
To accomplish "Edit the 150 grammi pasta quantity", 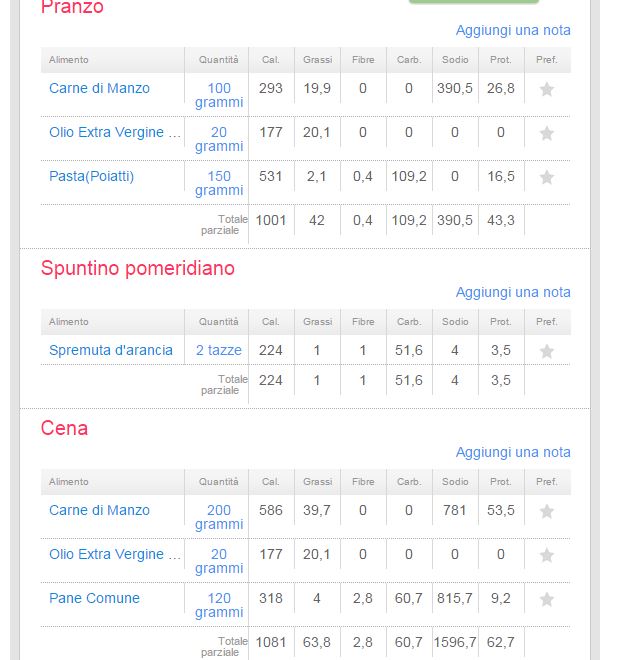I will click(219, 183).
